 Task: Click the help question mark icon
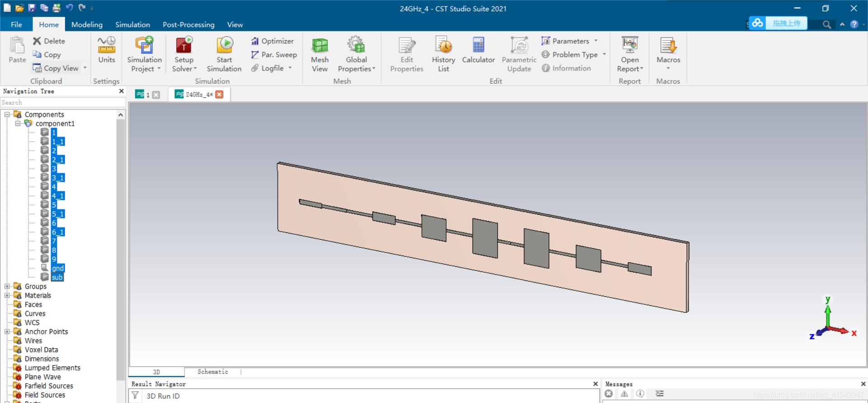854,24
